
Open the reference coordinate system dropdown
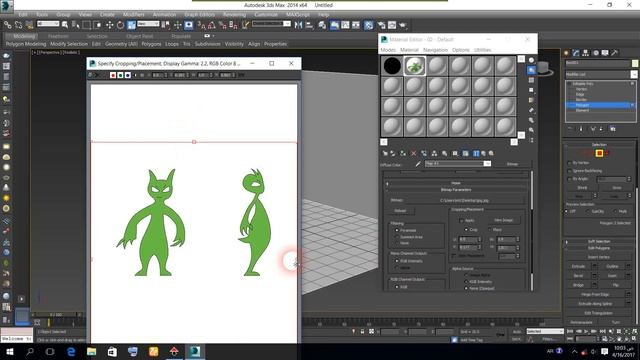[148, 24]
